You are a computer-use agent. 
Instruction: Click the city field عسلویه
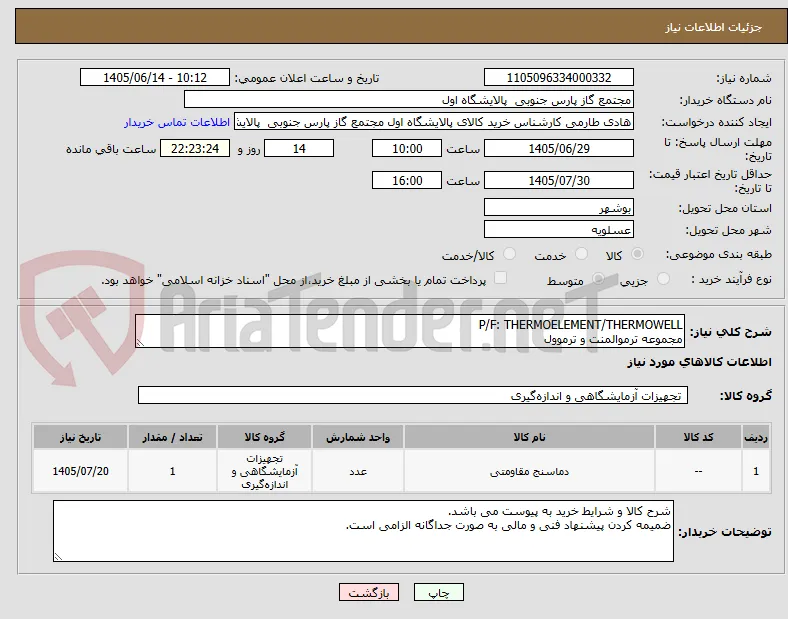click(558, 230)
